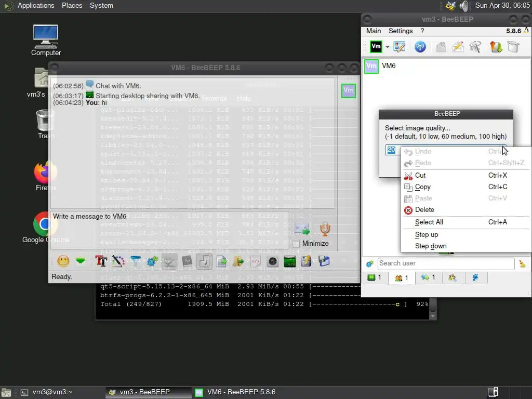Toggle the return-key page icon in chat toolbar
This screenshot has height=399, width=532.
point(204,262)
